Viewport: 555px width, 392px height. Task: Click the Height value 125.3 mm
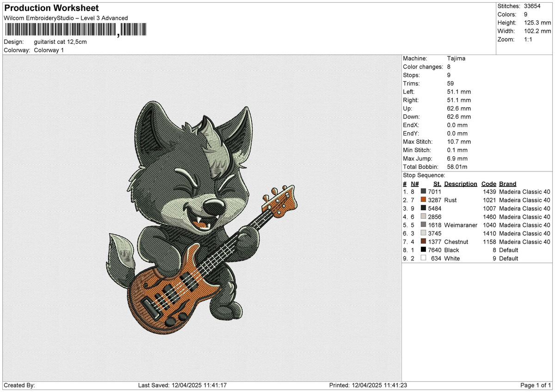(537, 23)
